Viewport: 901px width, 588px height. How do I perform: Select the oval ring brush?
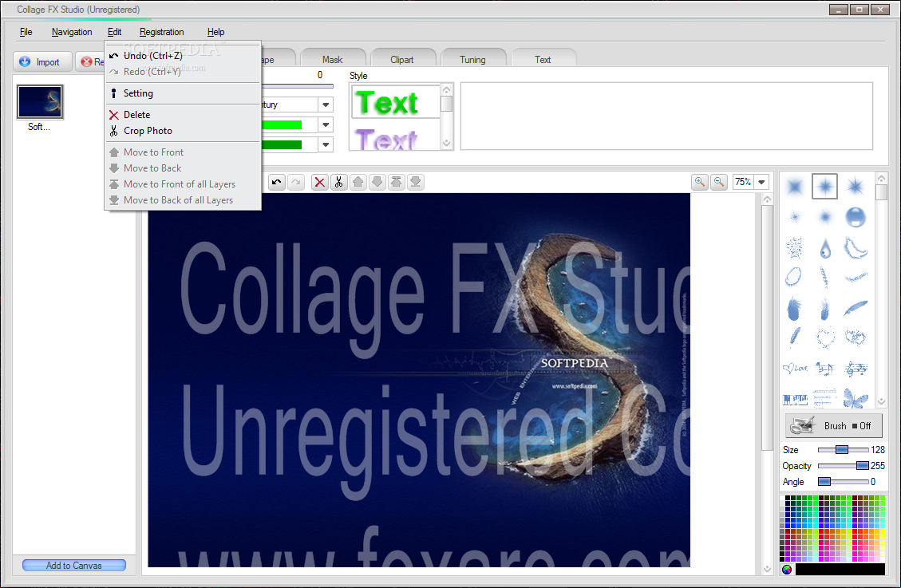point(793,277)
